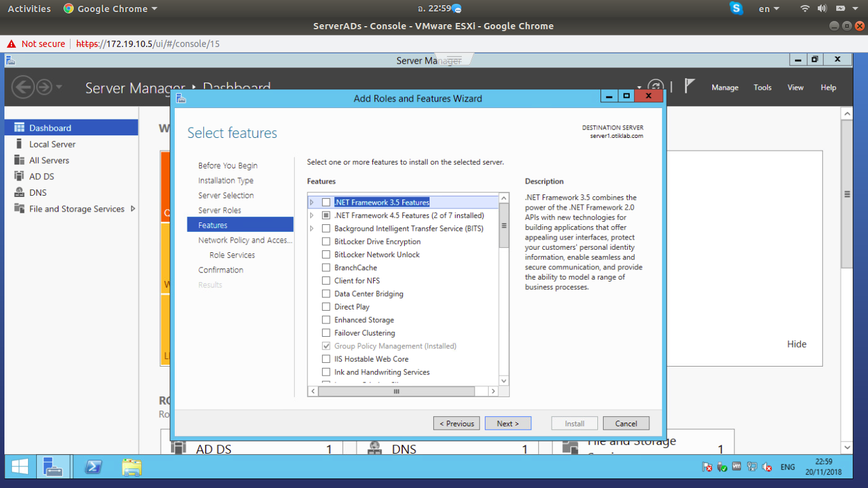Click the AD DS icon in sidebar
This screenshot has height=488, width=868.
point(19,177)
